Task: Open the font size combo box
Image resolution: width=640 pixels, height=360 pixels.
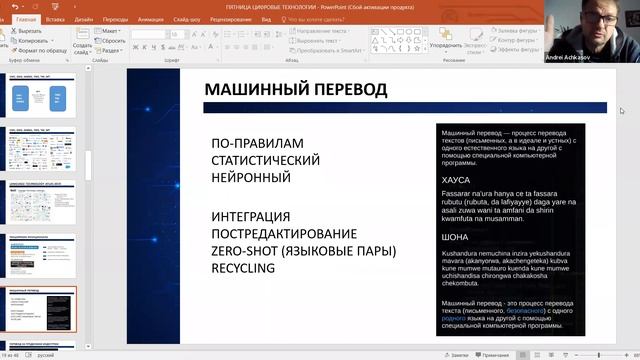Action: (x=179, y=35)
